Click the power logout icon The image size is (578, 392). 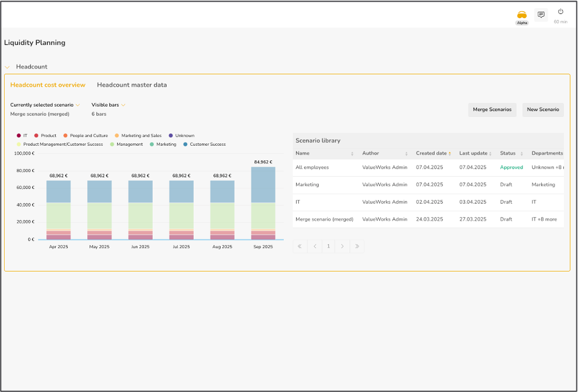click(560, 12)
